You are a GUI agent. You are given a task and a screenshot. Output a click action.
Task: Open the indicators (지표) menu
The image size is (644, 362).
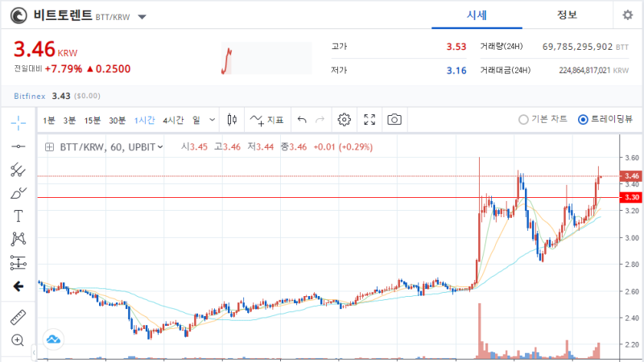266,120
